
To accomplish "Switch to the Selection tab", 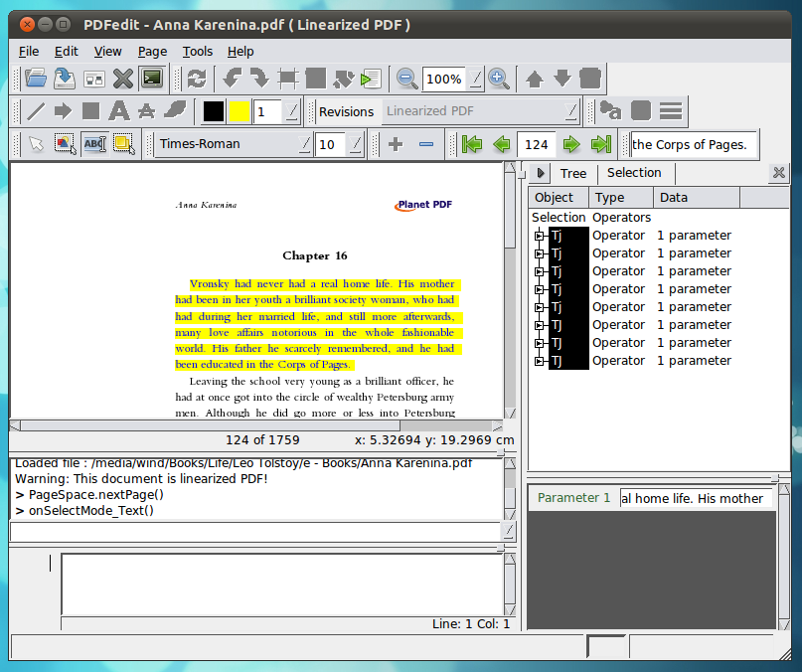I will (634, 173).
